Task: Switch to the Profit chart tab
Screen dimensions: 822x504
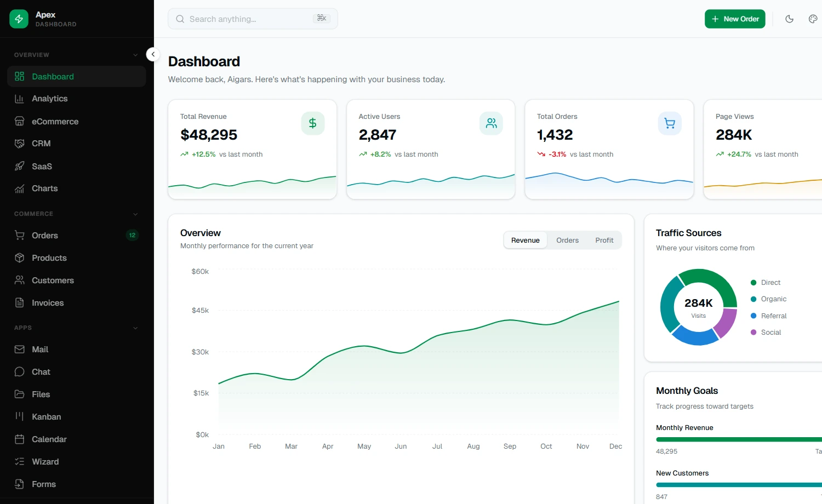Action: (x=604, y=240)
